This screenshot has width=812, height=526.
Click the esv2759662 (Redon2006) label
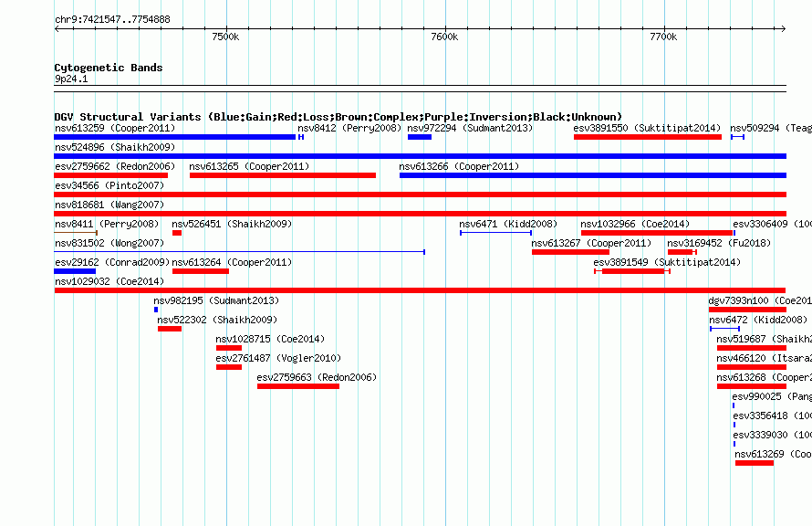(115, 166)
